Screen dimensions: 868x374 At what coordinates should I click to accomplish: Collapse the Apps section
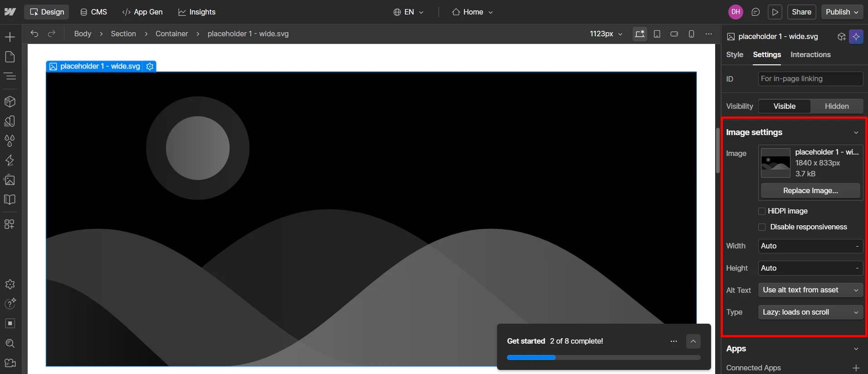pos(856,349)
